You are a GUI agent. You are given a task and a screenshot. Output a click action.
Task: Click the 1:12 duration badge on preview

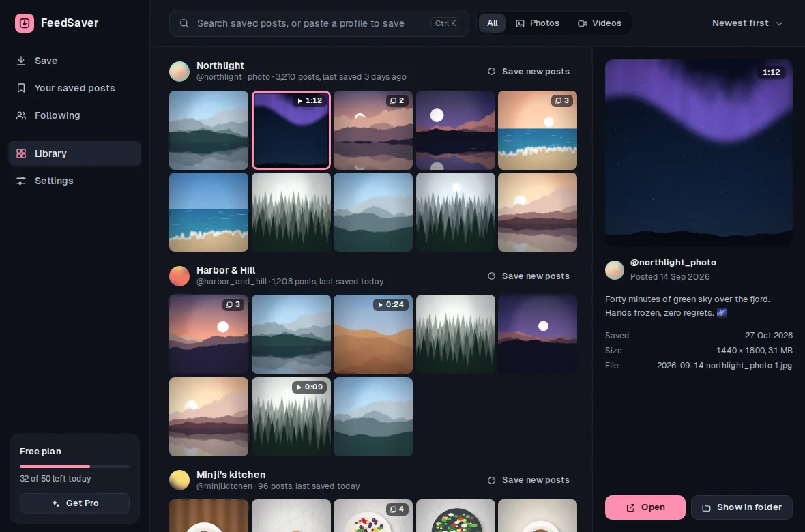(x=771, y=72)
